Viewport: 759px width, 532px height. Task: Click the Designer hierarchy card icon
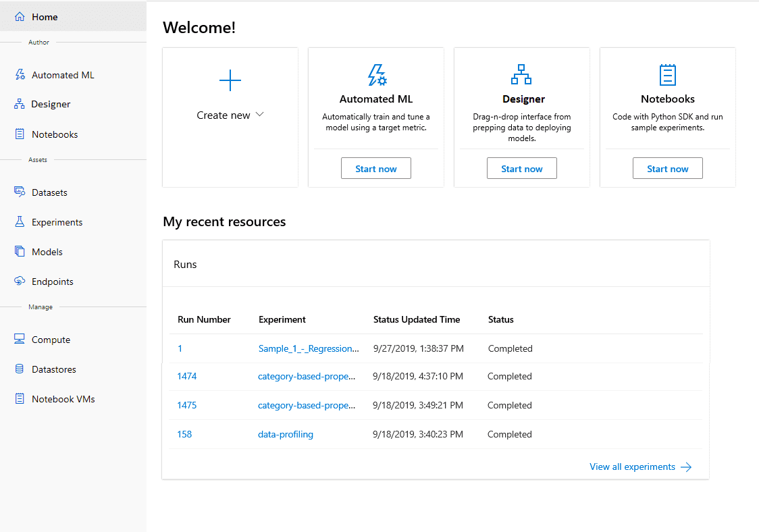tap(521, 74)
